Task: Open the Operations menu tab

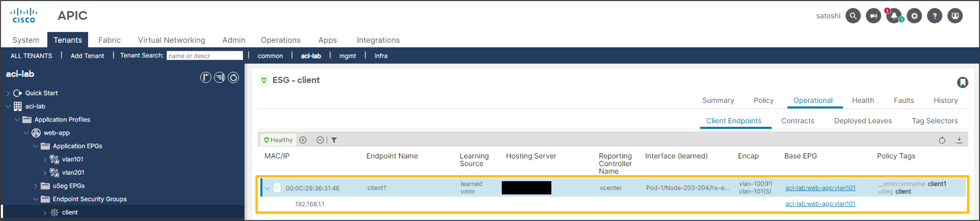Action: (280, 40)
